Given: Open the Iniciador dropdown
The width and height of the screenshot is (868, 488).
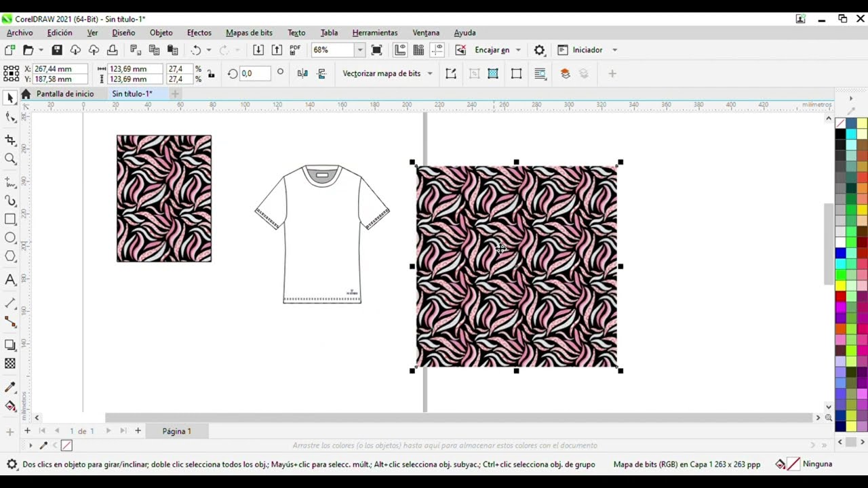Looking at the screenshot, I should coord(615,49).
